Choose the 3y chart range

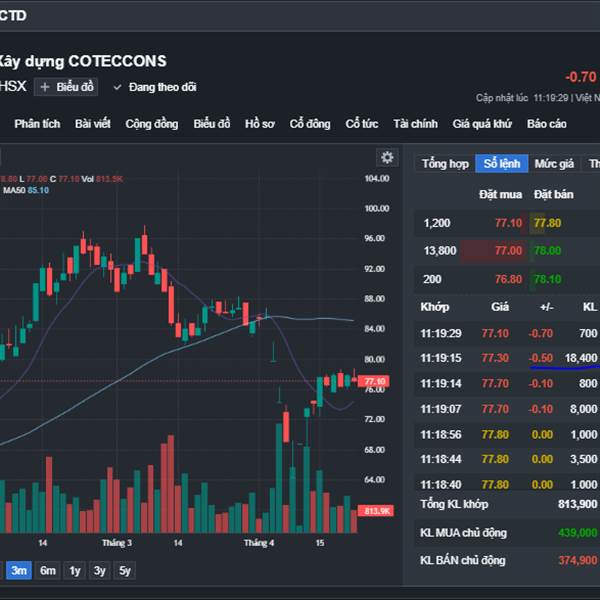[100, 570]
